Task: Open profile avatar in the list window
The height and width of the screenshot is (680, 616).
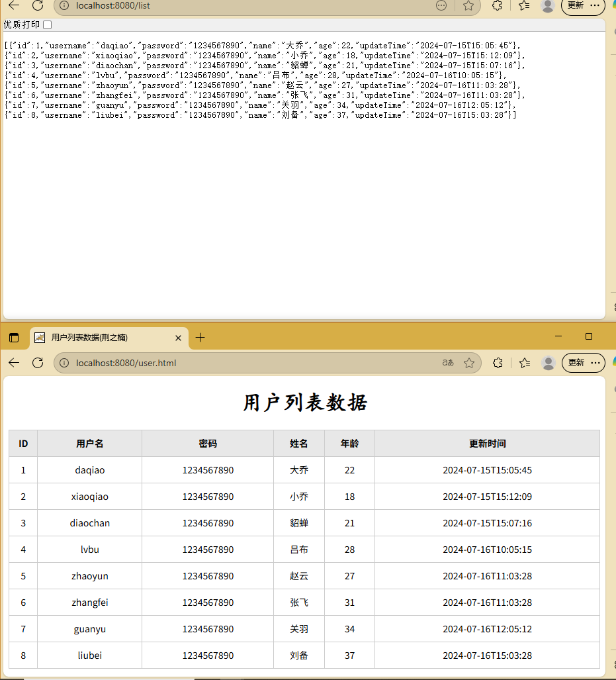Action: [x=548, y=6]
